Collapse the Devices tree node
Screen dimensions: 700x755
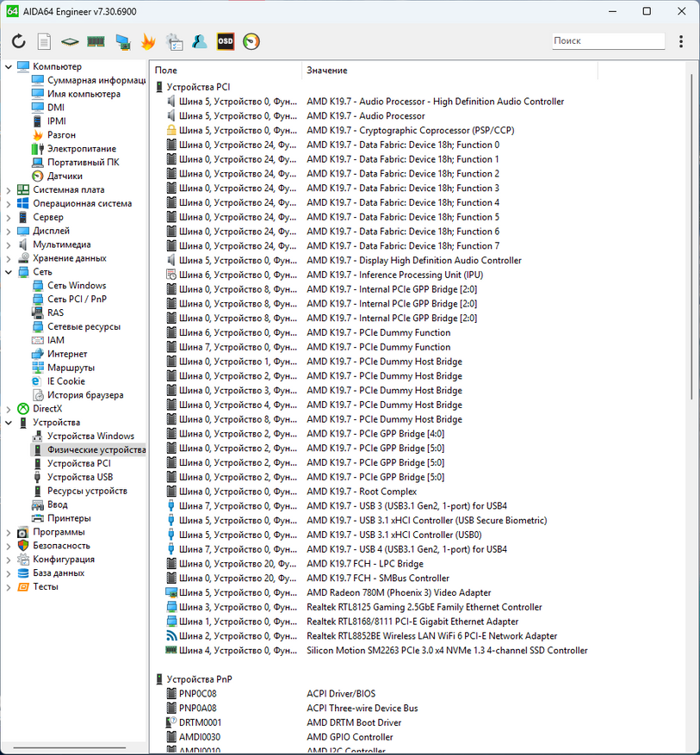point(9,423)
